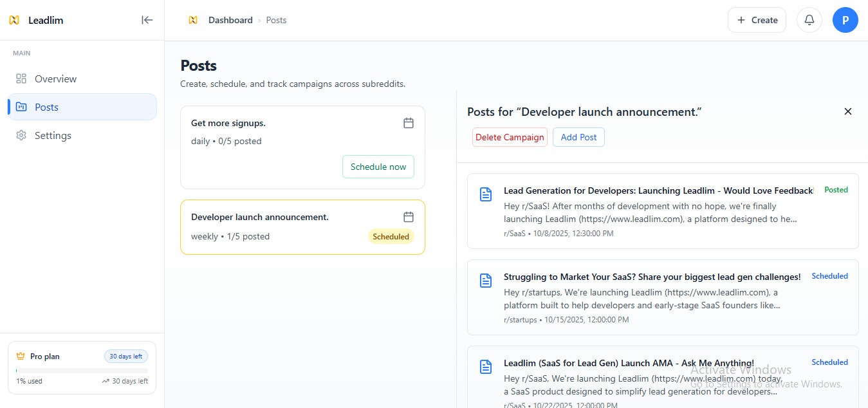
Task: Click Posts breadcrumb item
Action: pos(276,20)
